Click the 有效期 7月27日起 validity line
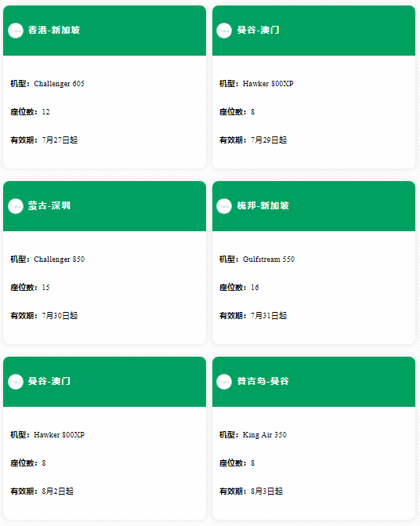Screen dimensions: 420x526 click(x=44, y=140)
